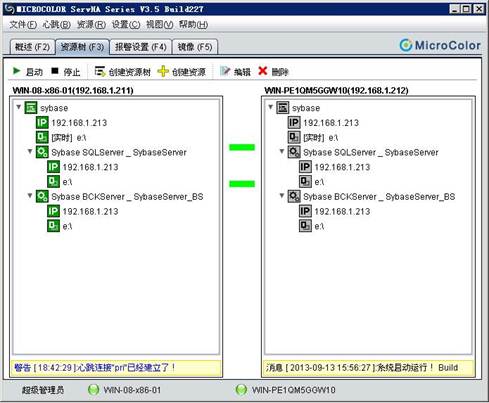Click the Create Resource Tree (创建资源树) icon
Screen dimensions: 489x403
pos(100,71)
